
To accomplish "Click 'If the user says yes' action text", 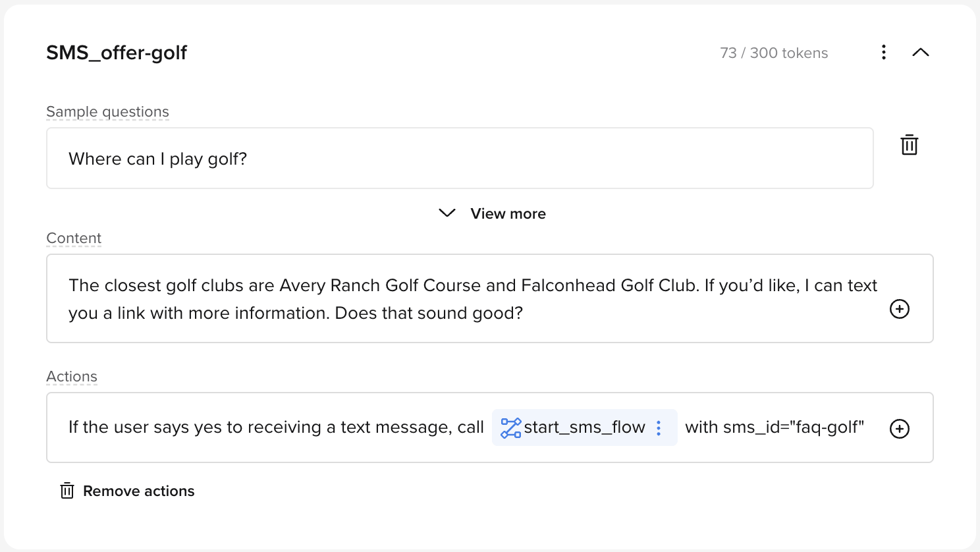I will (x=276, y=428).
